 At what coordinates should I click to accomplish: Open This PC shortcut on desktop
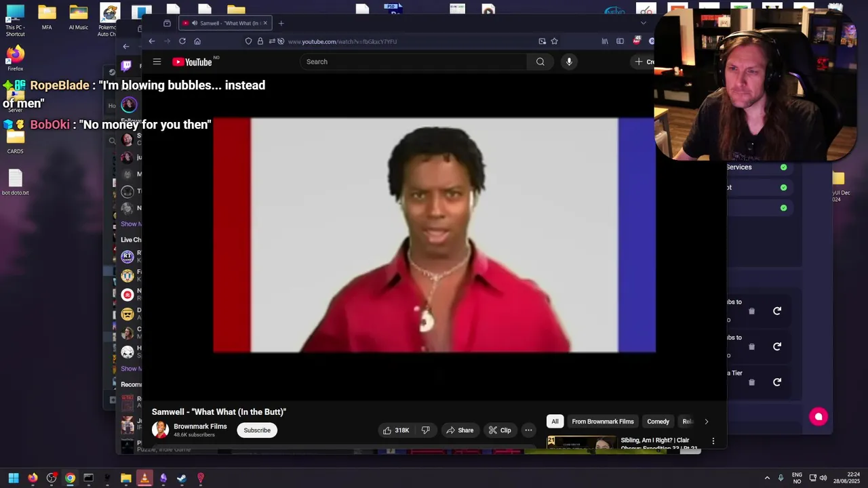15,20
